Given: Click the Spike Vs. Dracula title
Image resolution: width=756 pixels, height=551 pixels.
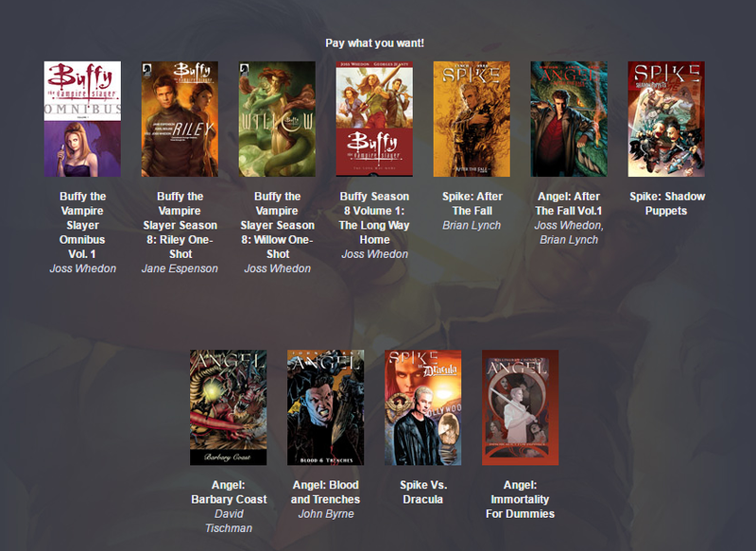Looking at the screenshot, I should pyautogui.click(x=423, y=492).
